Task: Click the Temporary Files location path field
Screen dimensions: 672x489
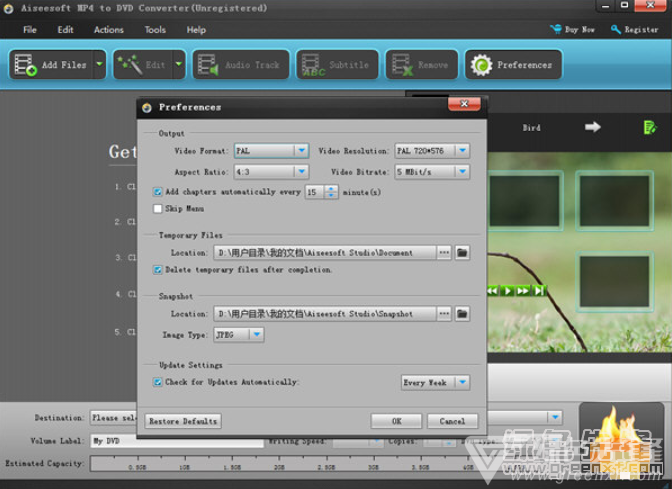Action: [325, 253]
